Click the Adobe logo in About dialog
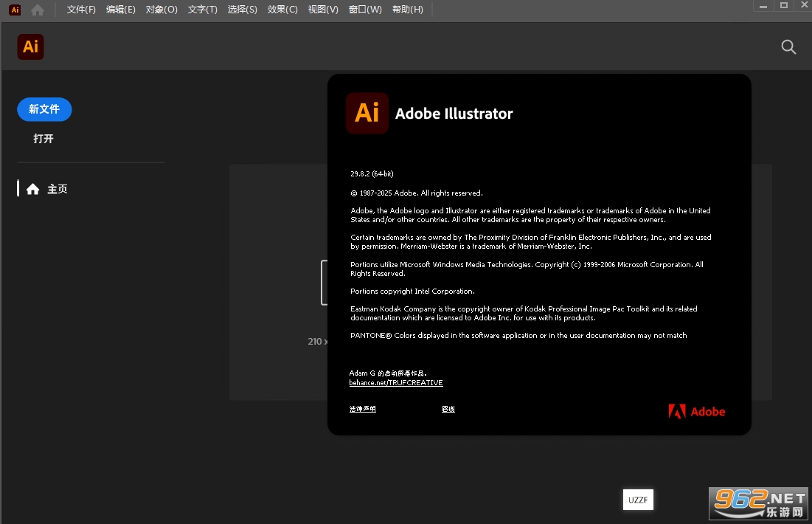Viewport: 812px width, 524px height. click(x=696, y=412)
